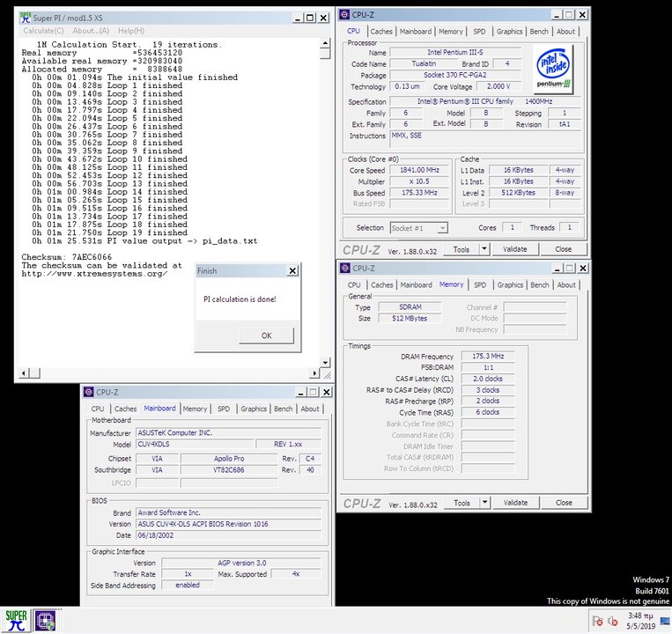Click Super PI horizontal scrollbar right arrow
672x634 pixels.
click(315, 373)
